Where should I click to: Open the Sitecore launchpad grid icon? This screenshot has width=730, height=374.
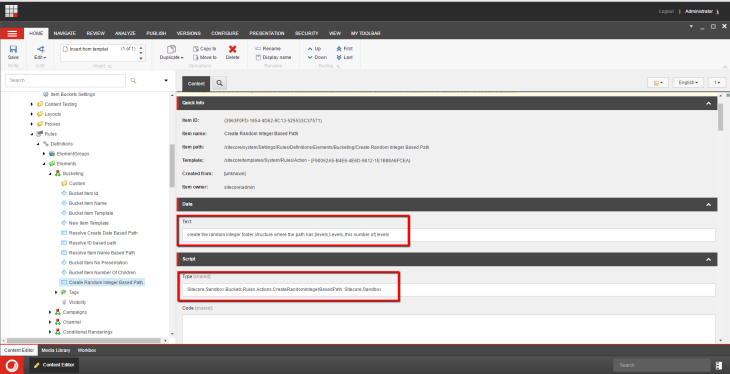tap(11, 11)
